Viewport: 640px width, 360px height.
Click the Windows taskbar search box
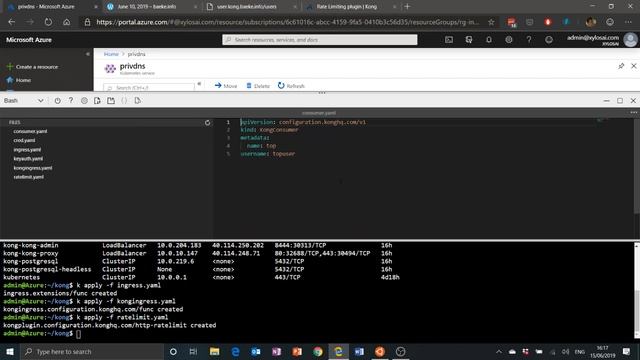pyautogui.click(x=92, y=351)
